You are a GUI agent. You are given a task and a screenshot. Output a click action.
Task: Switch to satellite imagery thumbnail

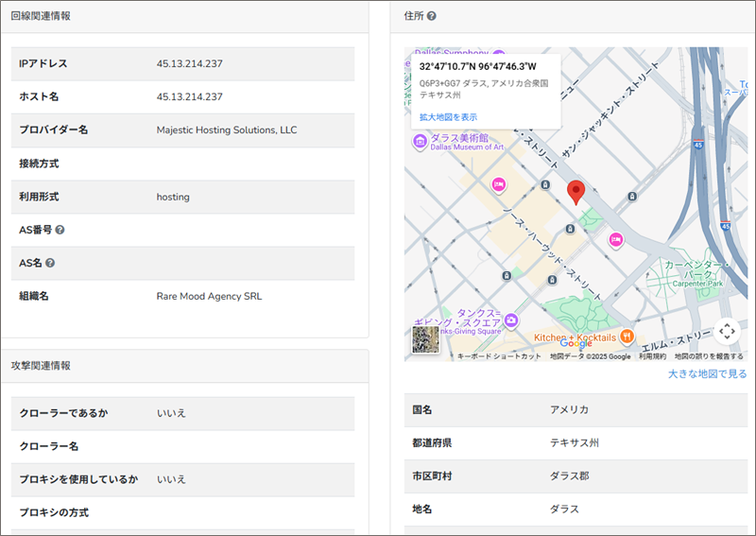426,339
